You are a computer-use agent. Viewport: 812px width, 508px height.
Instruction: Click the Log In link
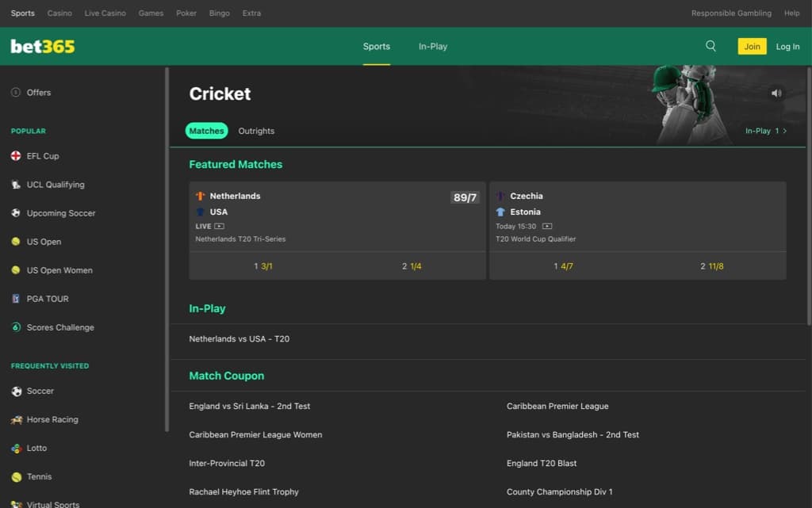787,47
